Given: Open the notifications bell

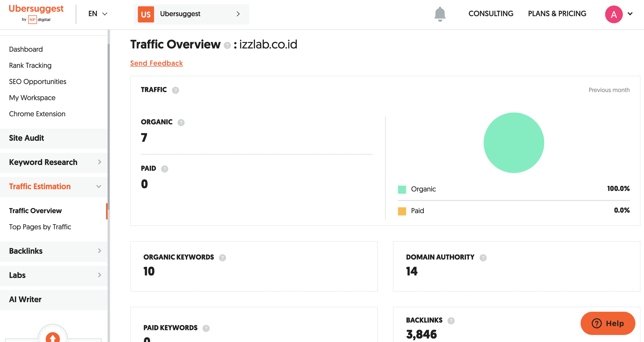Looking at the screenshot, I should pos(440,14).
